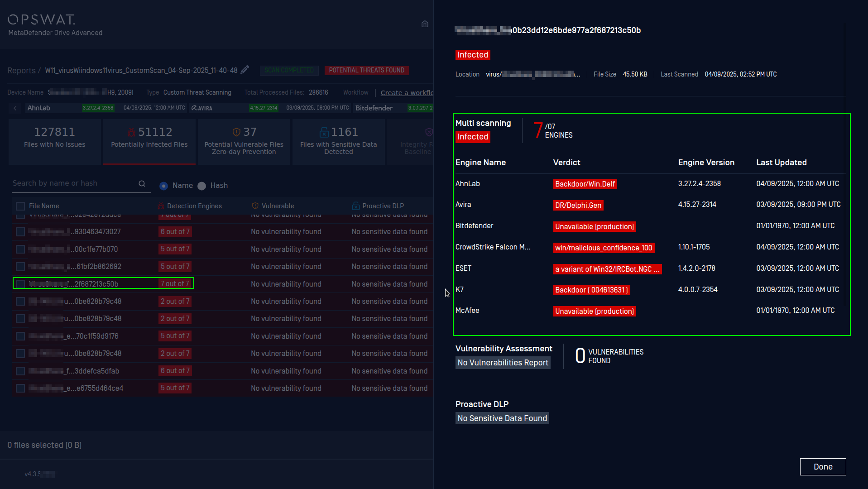This screenshot has width=868, height=489.
Task: Click 6 out of 7 for file 930463473027
Action: [175, 232]
